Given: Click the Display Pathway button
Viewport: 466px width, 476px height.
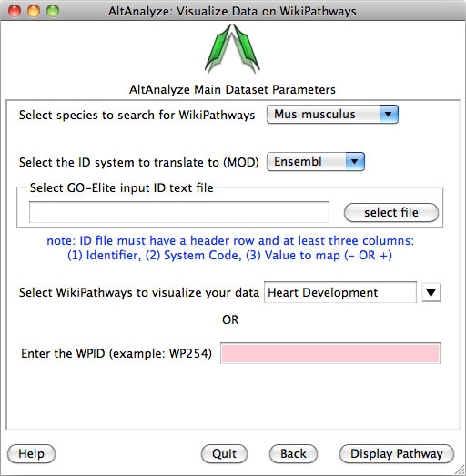Looking at the screenshot, I should click(x=397, y=454).
